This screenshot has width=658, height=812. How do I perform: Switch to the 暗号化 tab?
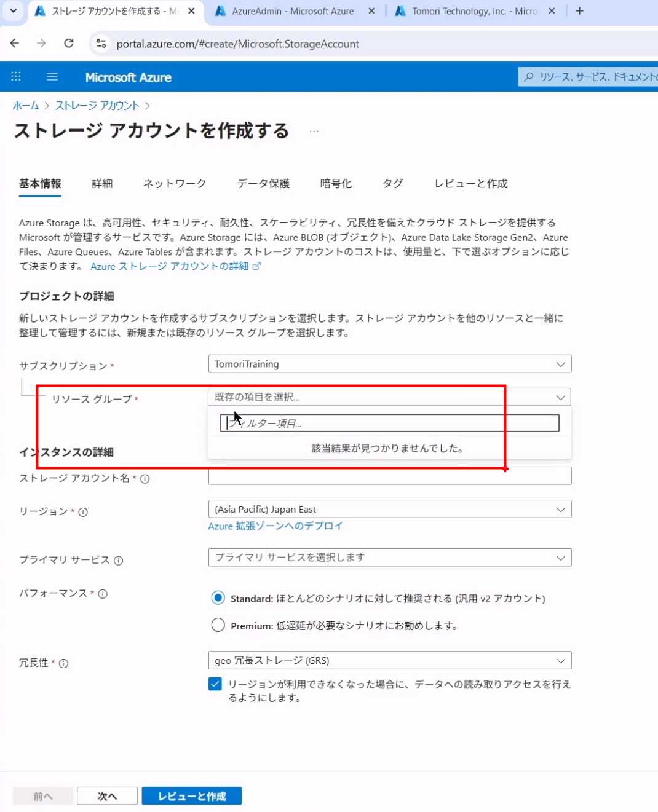pyautogui.click(x=336, y=184)
